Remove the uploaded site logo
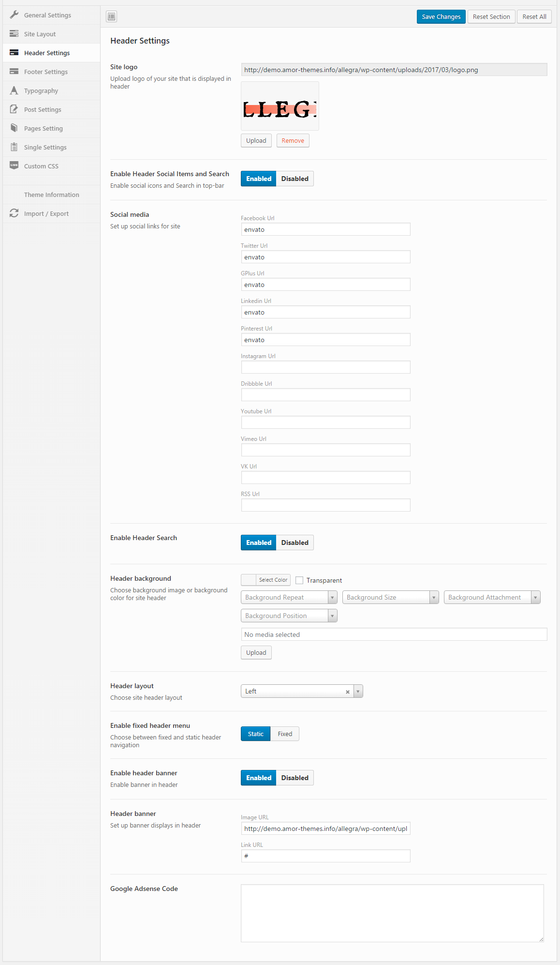The height and width of the screenshot is (965, 560). pos(293,141)
